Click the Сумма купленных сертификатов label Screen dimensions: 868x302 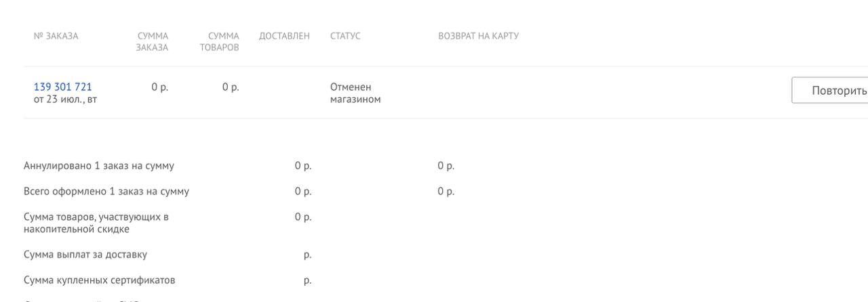pyautogui.click(x=100, y=280)
